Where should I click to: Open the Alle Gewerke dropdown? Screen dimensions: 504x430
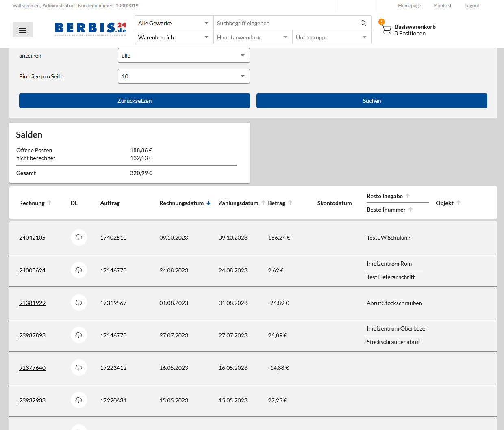point(174,23)
